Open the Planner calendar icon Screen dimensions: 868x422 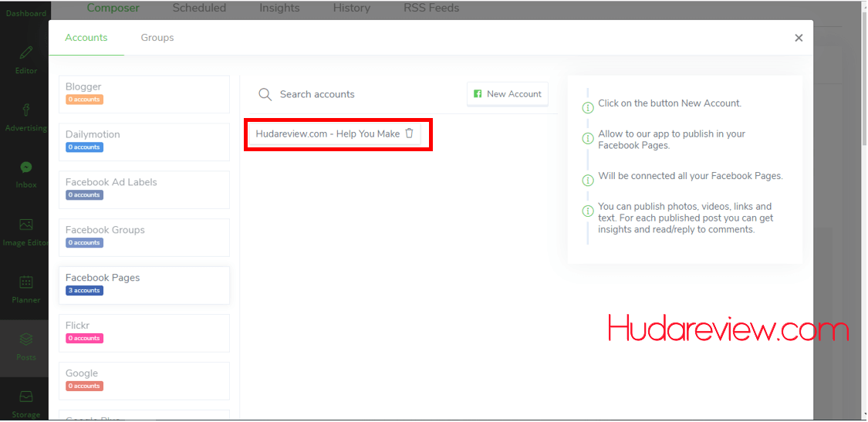click(26, 282)
